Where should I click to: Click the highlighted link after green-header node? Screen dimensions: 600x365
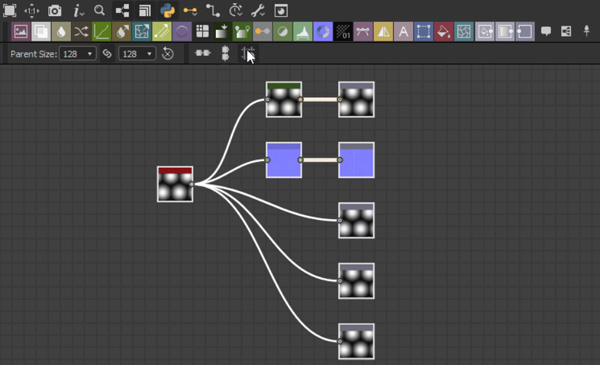click(x=320, y=99)
